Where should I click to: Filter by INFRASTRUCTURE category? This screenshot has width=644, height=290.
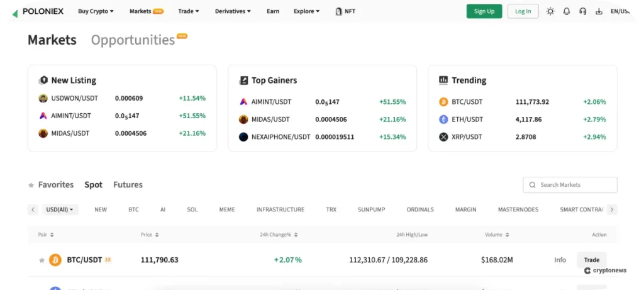280,209
